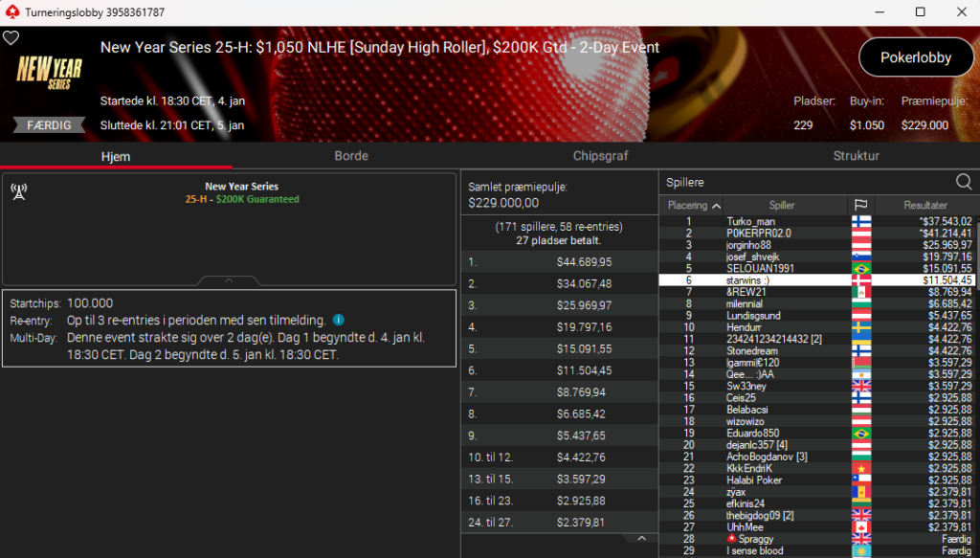Collapse the New Year Series info panel
This screenshot has width=980, height=558.
229,280
